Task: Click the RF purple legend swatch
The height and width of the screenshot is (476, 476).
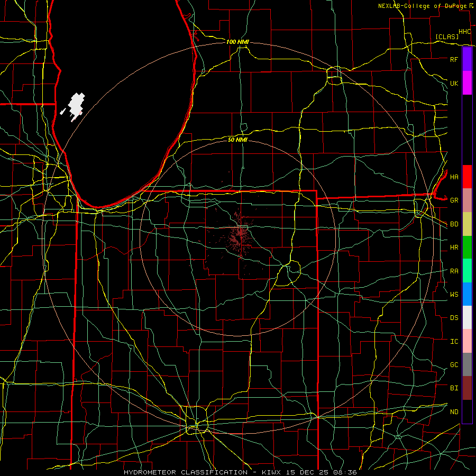Action: [467, 59]
